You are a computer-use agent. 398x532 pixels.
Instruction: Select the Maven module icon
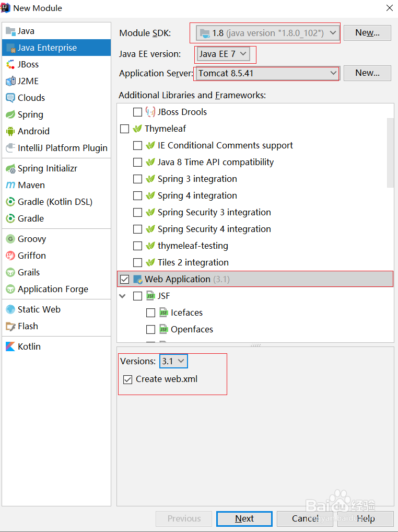coord(10,185)
